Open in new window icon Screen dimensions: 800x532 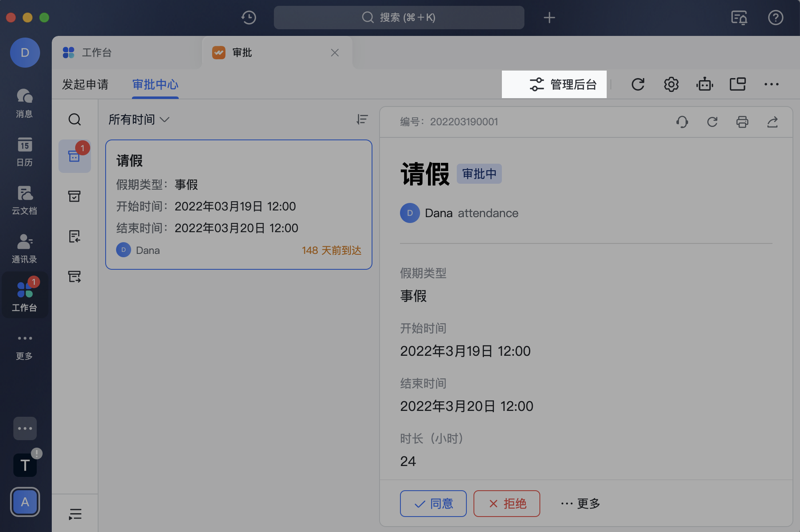tap(738, 84)
